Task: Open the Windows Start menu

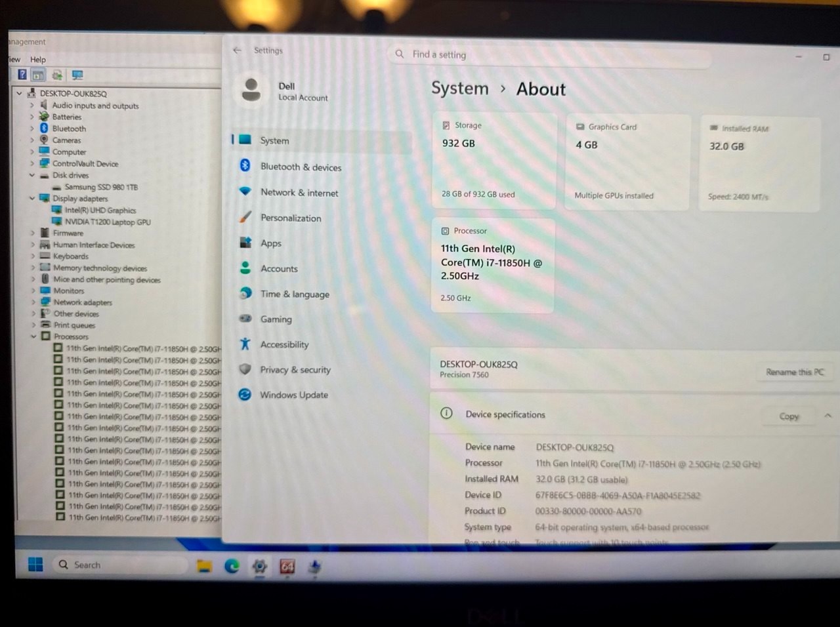Action: [x=35, y=564]
